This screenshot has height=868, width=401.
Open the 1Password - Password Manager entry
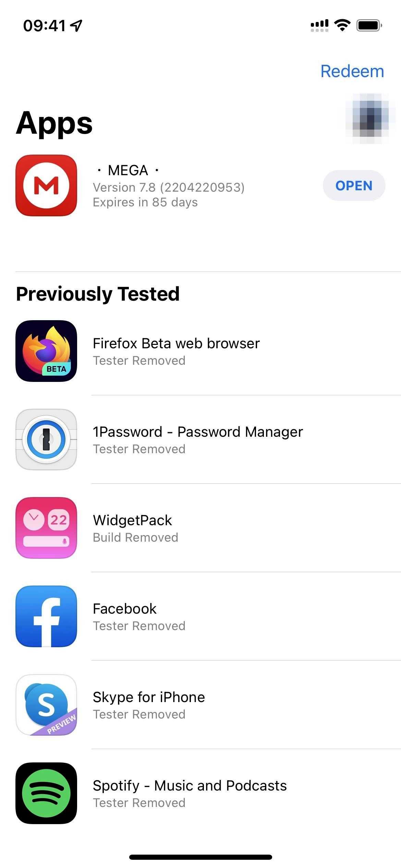tap(198, 432)
